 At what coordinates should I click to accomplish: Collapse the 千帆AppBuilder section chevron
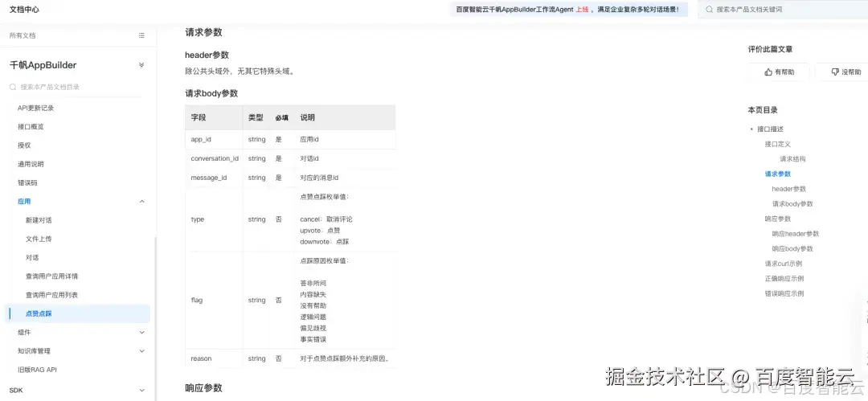tap(141, 65)
